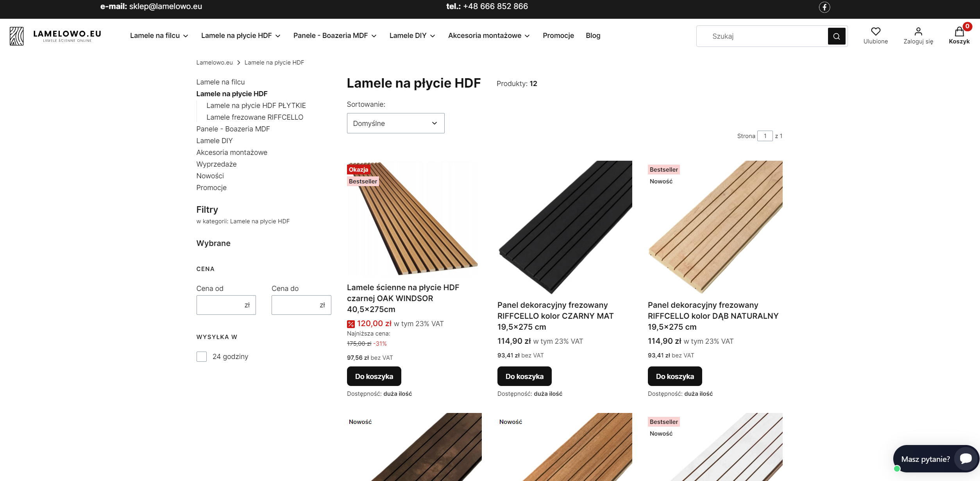
Task: Enable the 24 godziny shipping checkbox
Action: [x=202, y=357]
